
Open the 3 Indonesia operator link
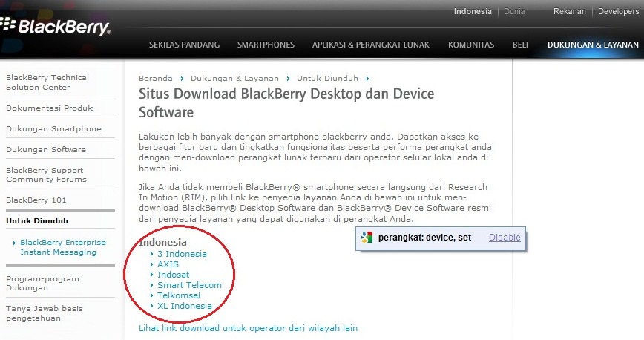(182, 254)
